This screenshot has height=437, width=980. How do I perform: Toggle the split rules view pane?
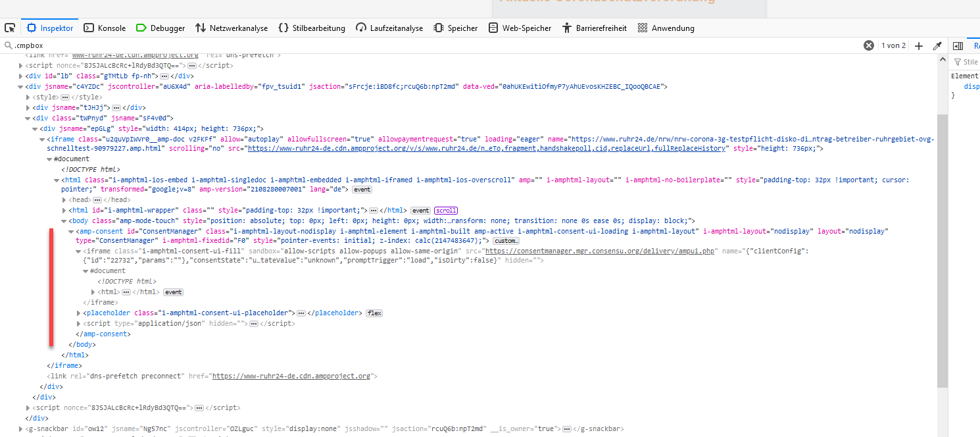click(958, 45)
